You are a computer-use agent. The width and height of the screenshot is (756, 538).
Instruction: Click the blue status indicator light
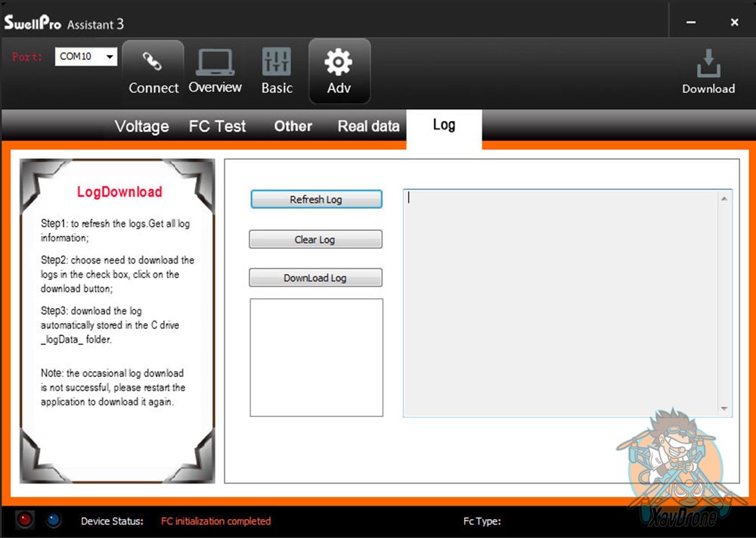coord(53,520)
